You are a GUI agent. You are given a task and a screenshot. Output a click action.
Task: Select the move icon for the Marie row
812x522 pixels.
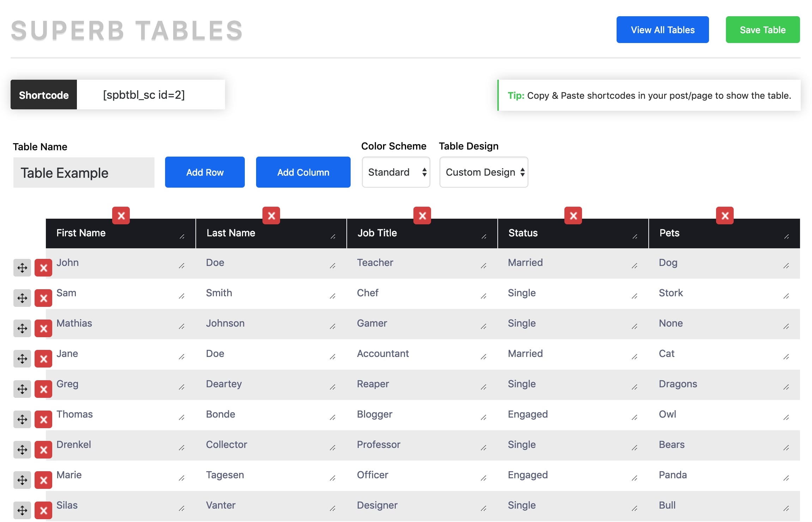(22, 480)
